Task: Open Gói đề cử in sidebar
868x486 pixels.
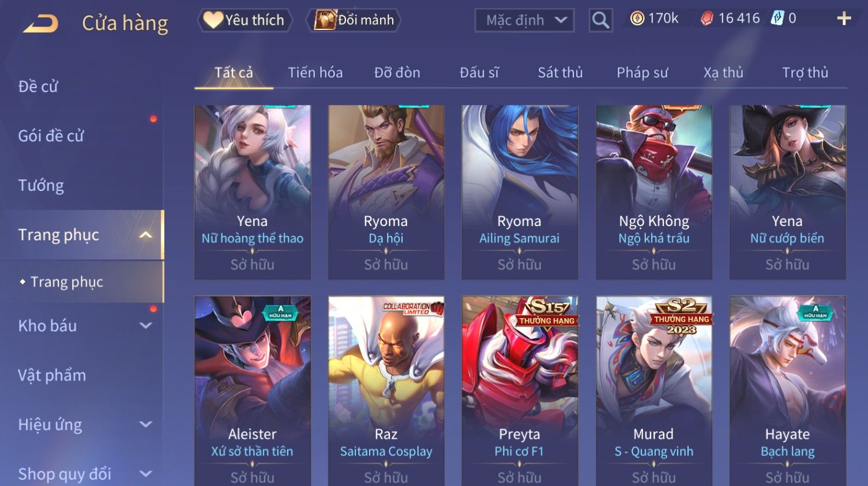Action: pyautogui.click(x=51, y=136)
